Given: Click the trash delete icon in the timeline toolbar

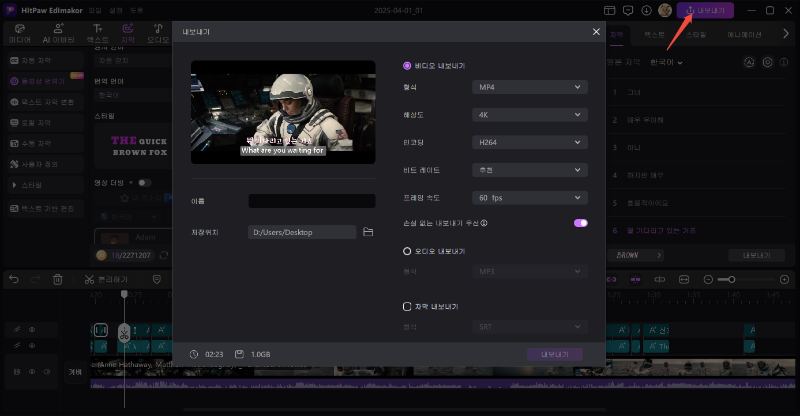Looking at the screenshot, I should point(58,279).
